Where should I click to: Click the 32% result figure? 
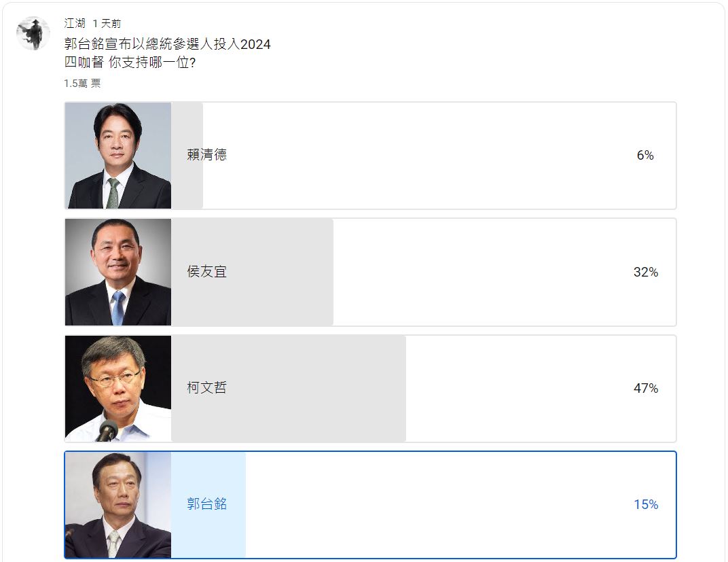click(646, 273)
